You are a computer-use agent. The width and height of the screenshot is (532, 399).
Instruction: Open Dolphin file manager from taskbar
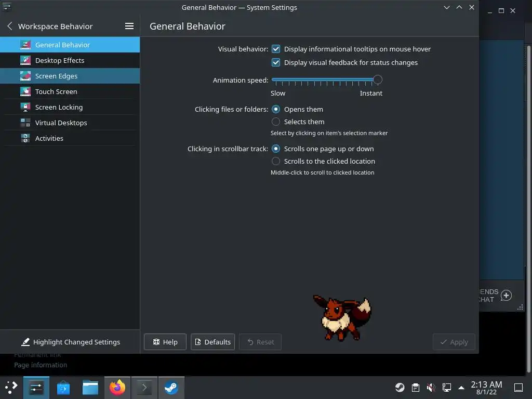tap(90, 388)
